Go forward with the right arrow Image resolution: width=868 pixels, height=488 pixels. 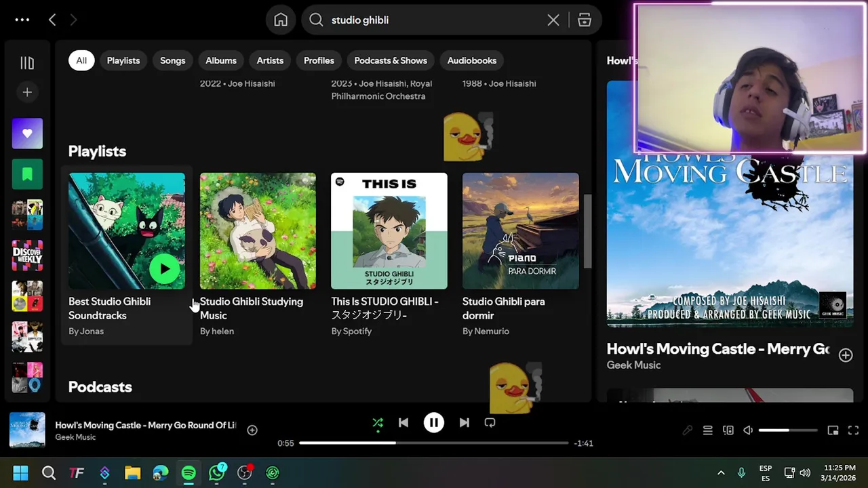(73, 20)
